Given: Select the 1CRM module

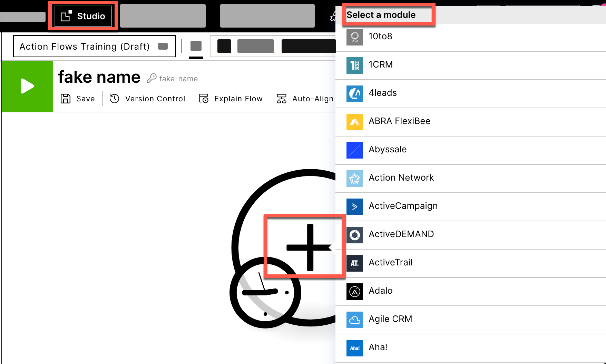Looking at the screenshot, I should pyautogui.click(x=471, y=65).
